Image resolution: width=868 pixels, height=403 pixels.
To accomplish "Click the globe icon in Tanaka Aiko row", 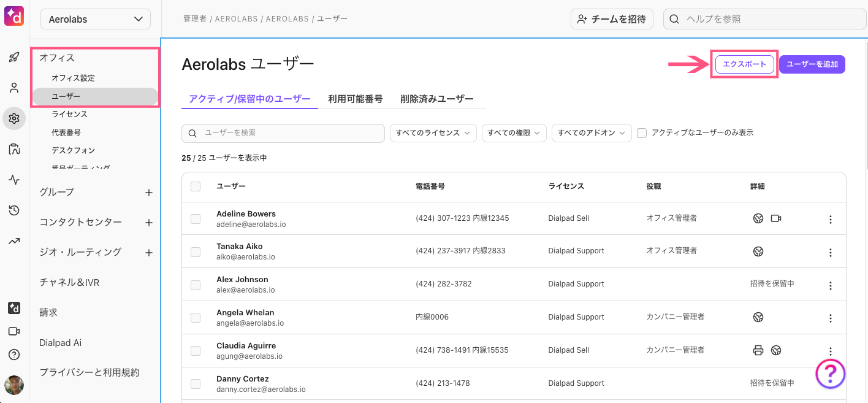I will (x=758, y=251).
